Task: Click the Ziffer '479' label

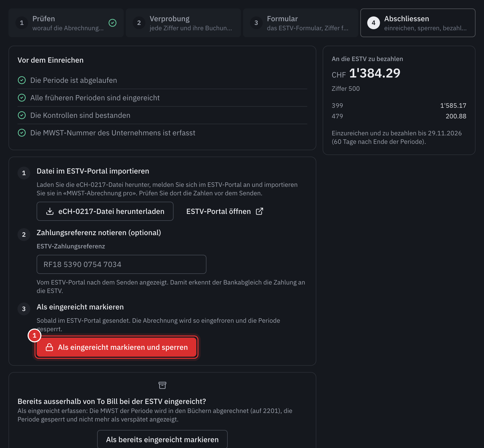Action: (x=337, y=116)
